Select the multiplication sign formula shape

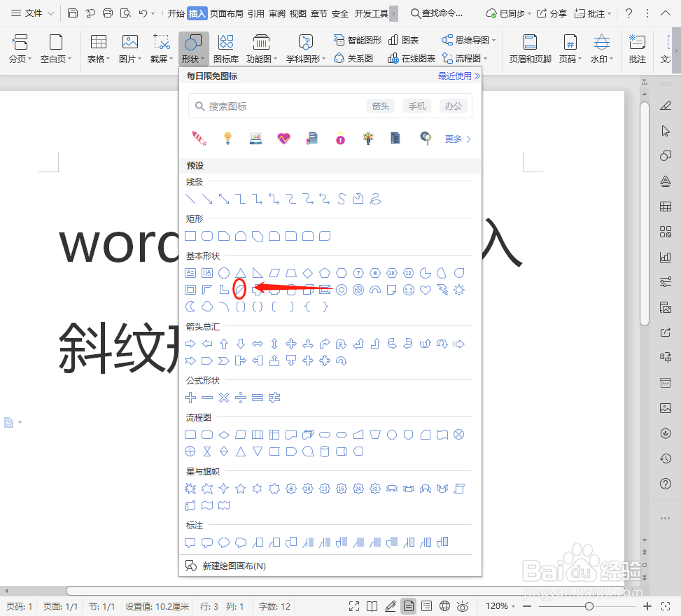(224, 398)
